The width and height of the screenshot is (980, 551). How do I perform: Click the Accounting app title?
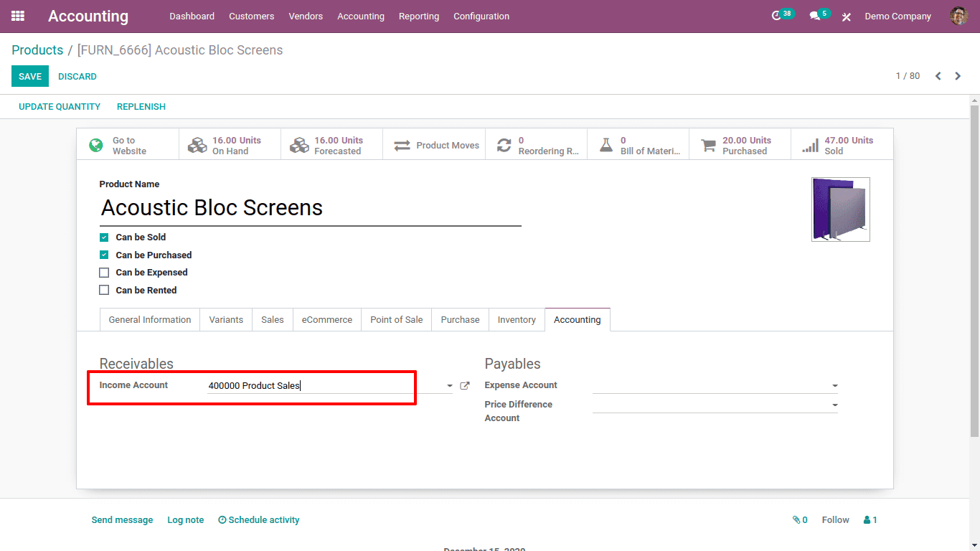click(x=88, y=16)
